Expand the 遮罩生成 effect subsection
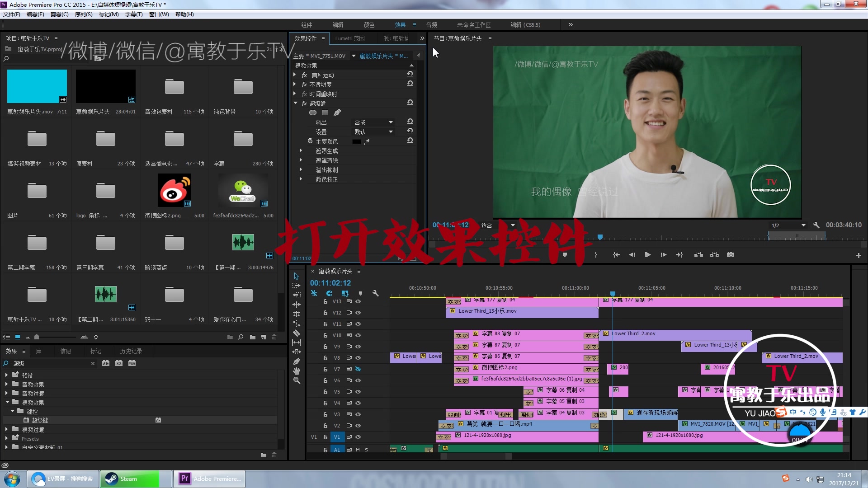The image size is (868, 488). (302, 151)
